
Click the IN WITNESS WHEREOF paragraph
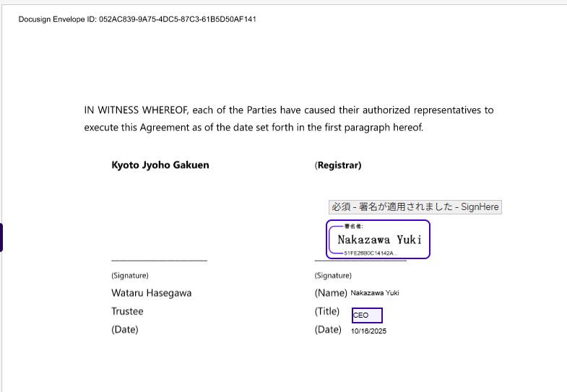tap(289, 119)
